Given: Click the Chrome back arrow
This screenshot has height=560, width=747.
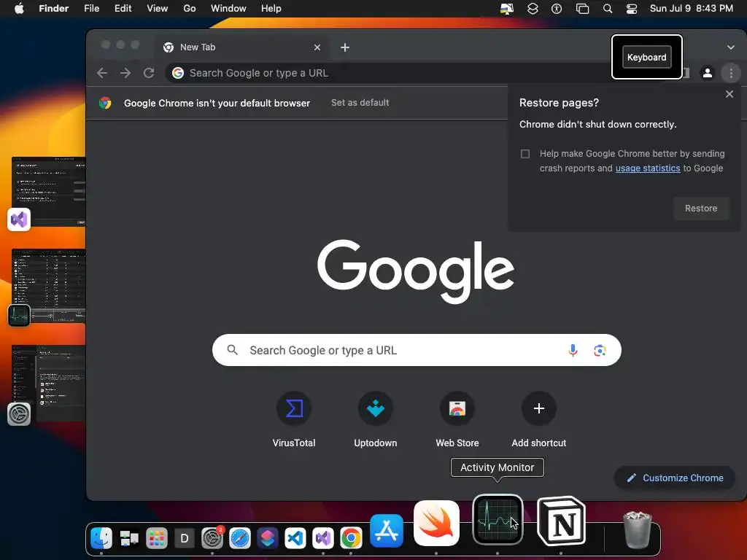Looking at the screenshot, I should (x=102, y=73).
